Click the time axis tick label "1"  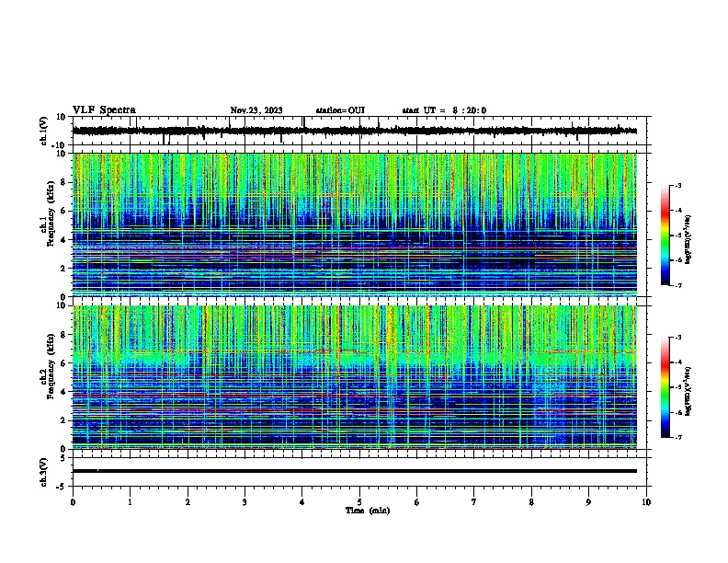[130, 502]
